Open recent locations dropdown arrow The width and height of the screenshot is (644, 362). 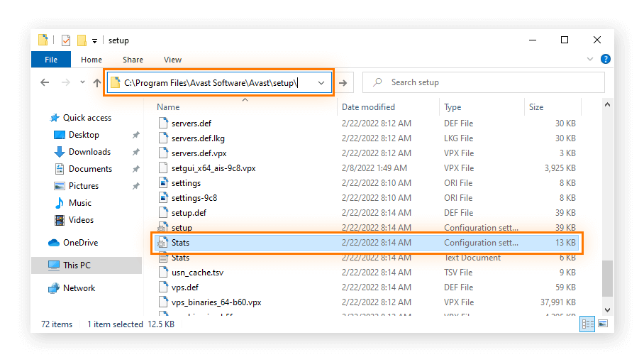pyautogui.click(x=82, y=82)
